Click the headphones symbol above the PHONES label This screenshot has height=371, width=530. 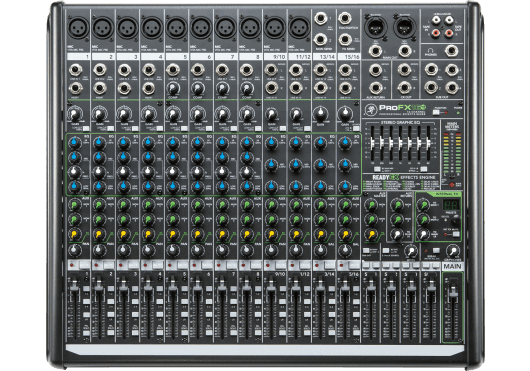431,49
